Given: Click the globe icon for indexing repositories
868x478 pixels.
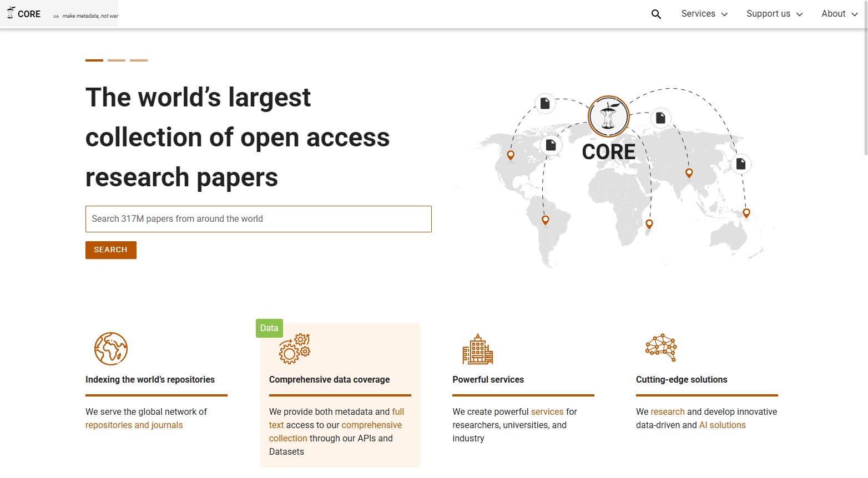Looking at the screenshot, I should click(111, 349).
